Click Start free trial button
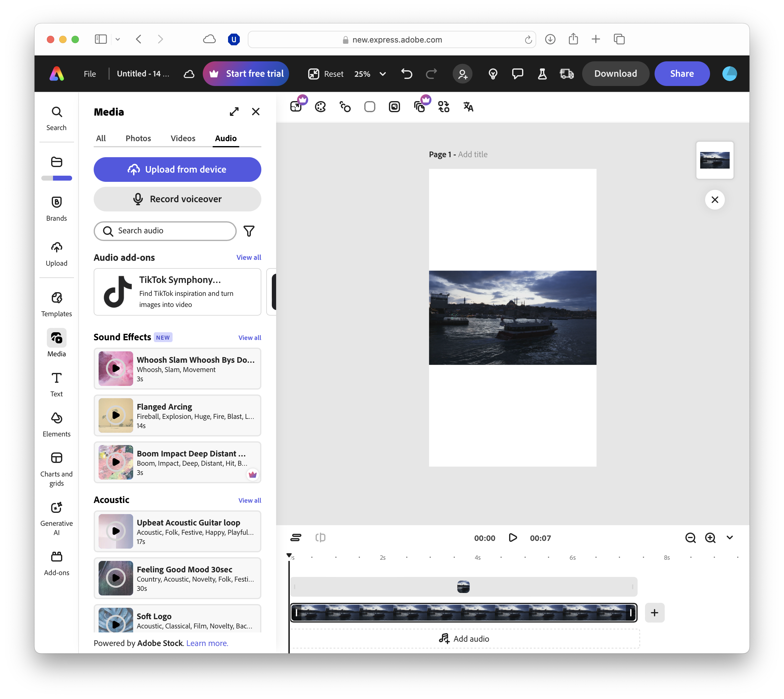Screen dimensions: 784x699 (246, 74)
